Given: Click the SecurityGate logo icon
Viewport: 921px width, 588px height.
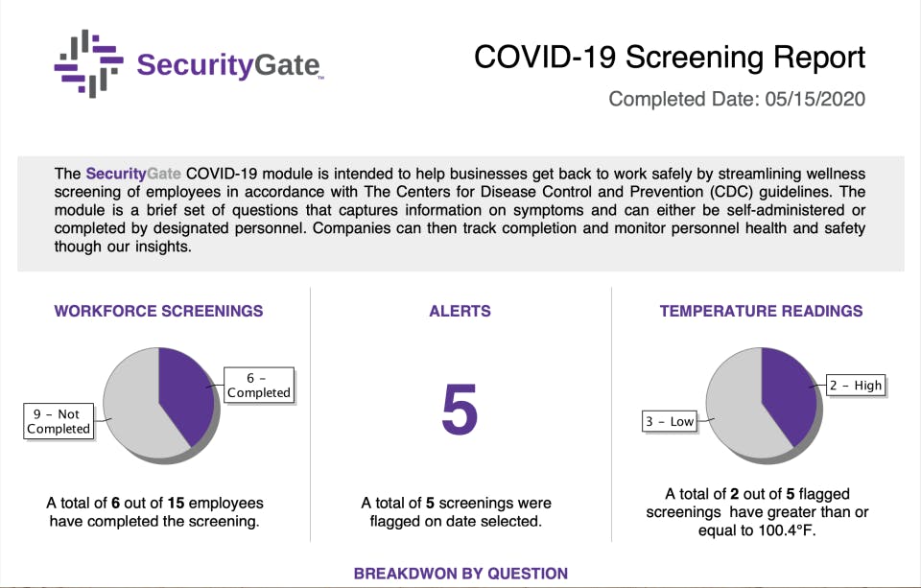Looking at the screenshot, I should [x=89, y=63].
